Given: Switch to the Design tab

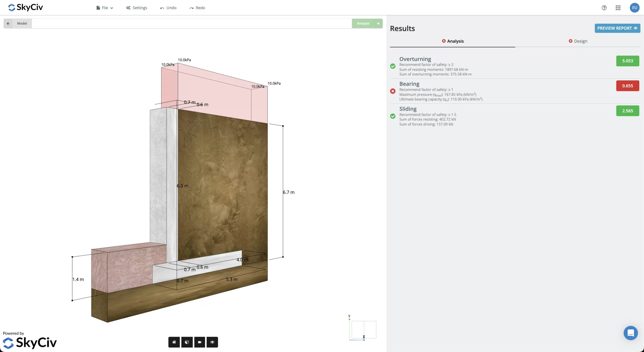Looking at the screenshot, I should tap(578, 41).
